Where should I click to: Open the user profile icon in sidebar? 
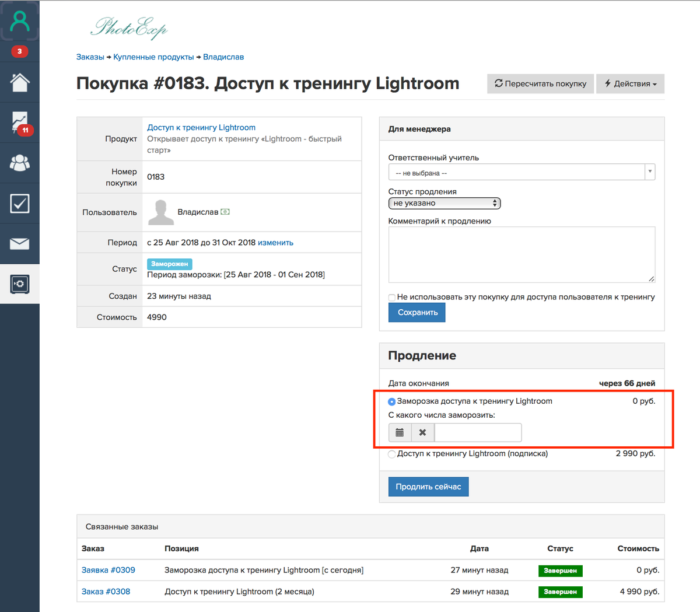coord(20,22)
